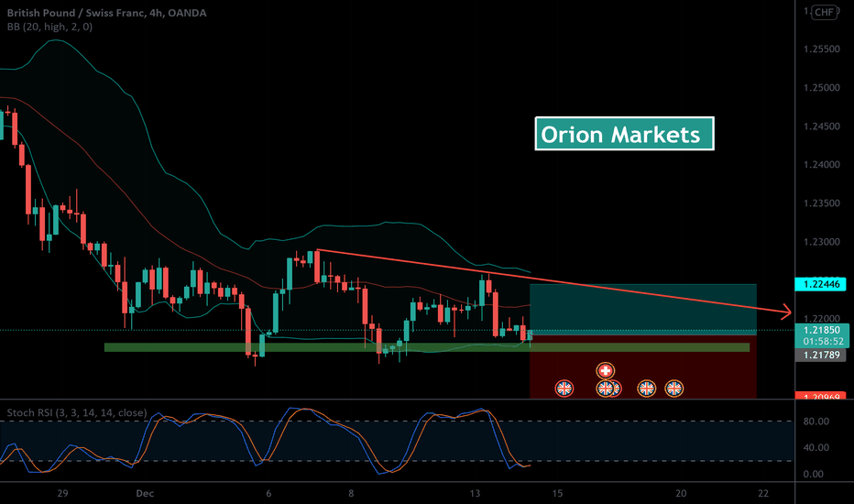Select the red descending trendline
The width and height of the screenshot is (854, 504).
553,281
